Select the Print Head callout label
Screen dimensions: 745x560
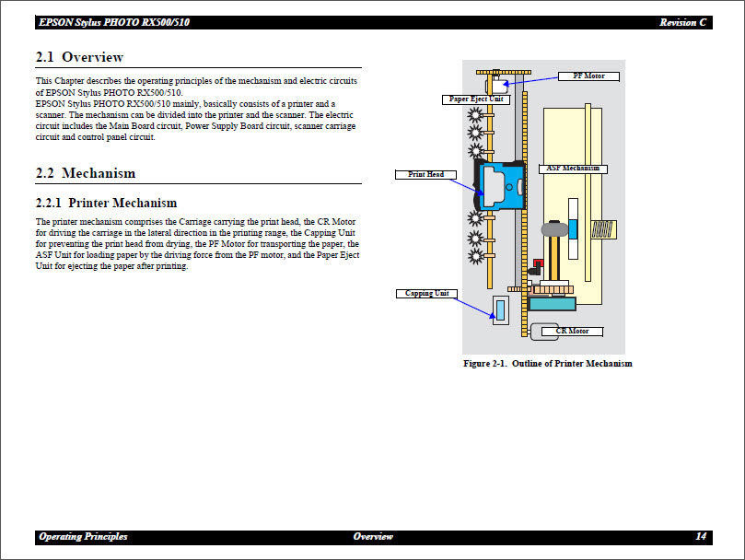point(425,173)
